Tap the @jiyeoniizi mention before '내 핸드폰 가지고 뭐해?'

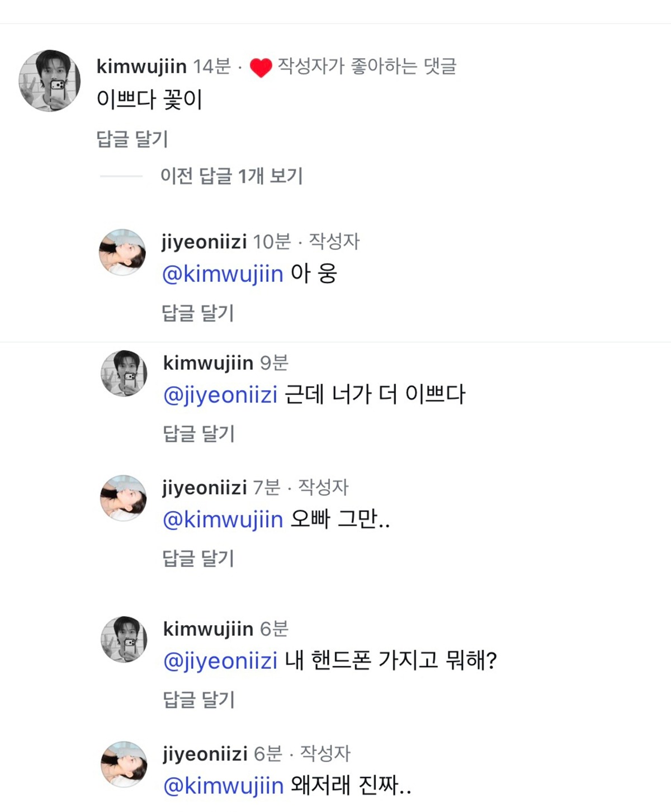coord(220,661)
